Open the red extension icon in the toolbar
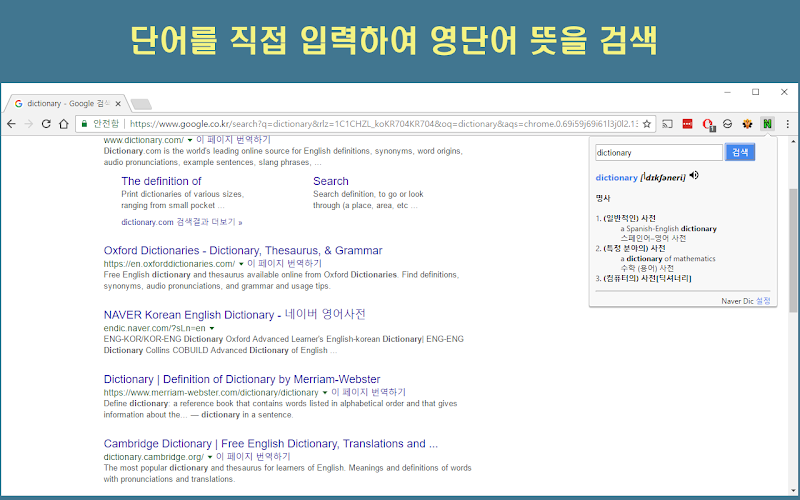Image resolution: width=800 pixels, height=500 pixels. click(x=687, y=124)
